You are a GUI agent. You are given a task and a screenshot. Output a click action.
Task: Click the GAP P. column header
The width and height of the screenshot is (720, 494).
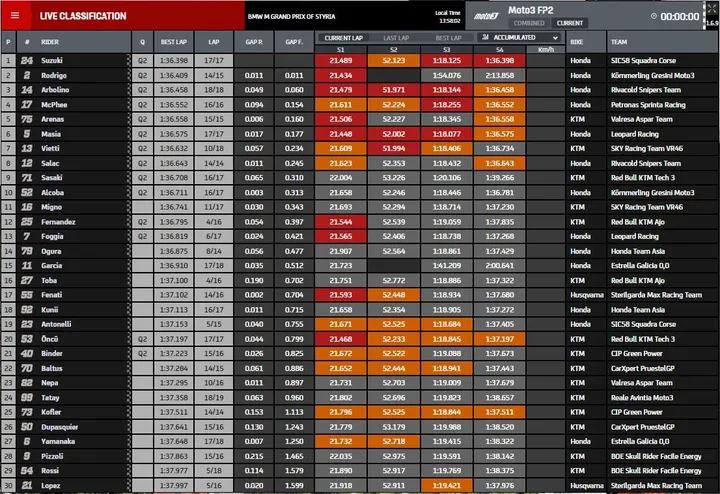coord(254,42)
